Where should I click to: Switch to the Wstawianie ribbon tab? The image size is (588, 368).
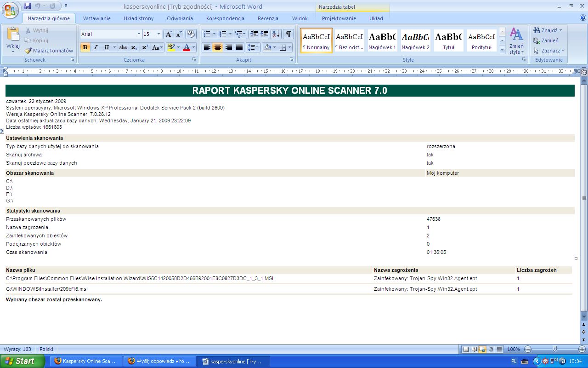click(x=96, y=18)
